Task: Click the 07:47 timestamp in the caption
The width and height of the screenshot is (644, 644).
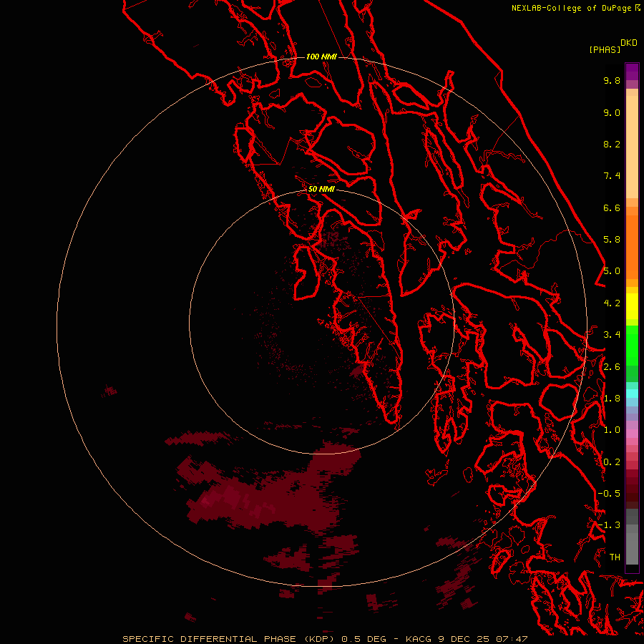Action: (512, 639)
